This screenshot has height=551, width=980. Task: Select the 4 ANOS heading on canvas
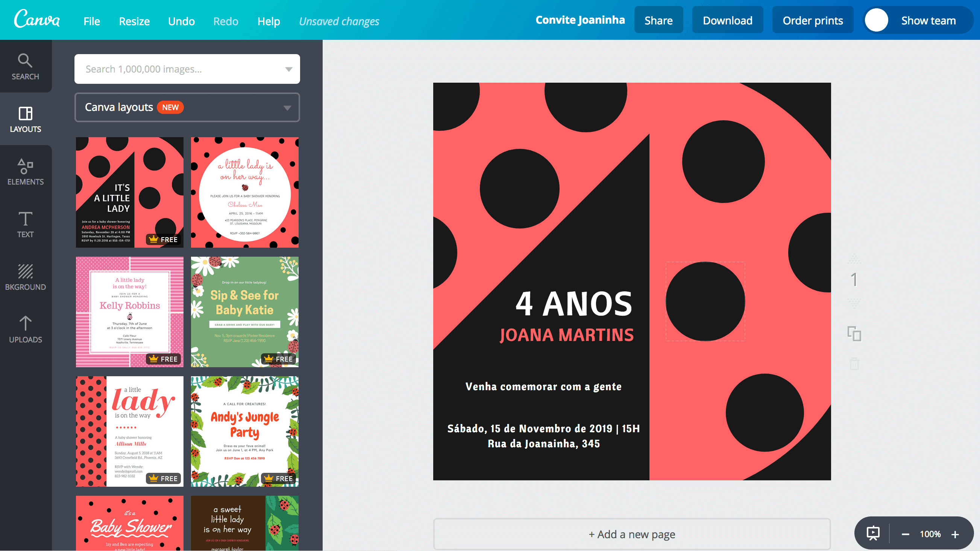click(574, 304)
